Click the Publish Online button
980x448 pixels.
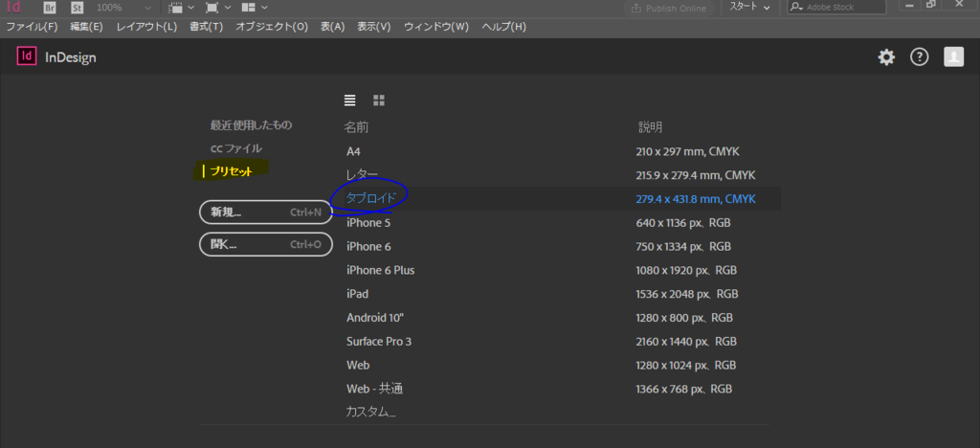coord(669,8)
